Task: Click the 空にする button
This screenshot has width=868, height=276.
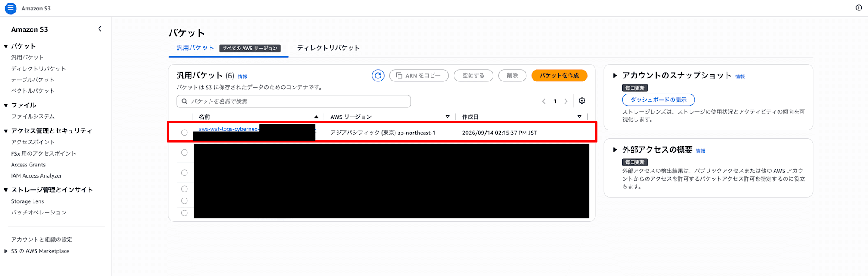Action: [x=473, y=75]
